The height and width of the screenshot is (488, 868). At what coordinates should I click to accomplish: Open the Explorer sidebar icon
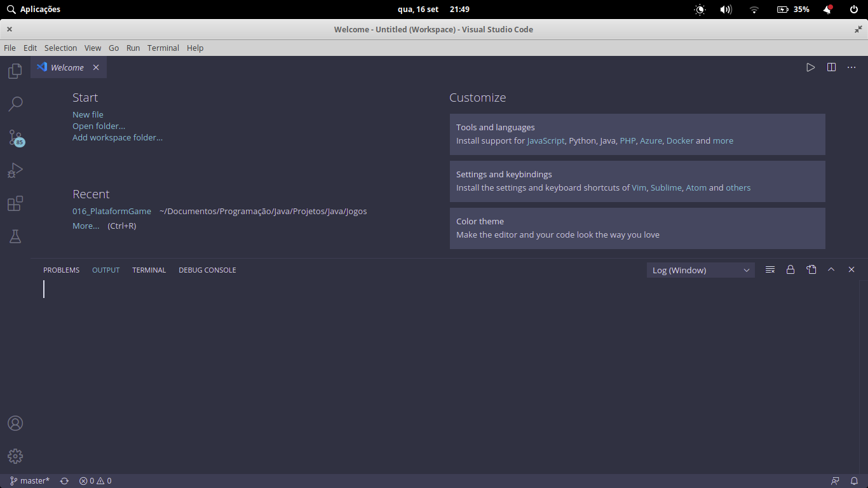(x=15, y=71)
